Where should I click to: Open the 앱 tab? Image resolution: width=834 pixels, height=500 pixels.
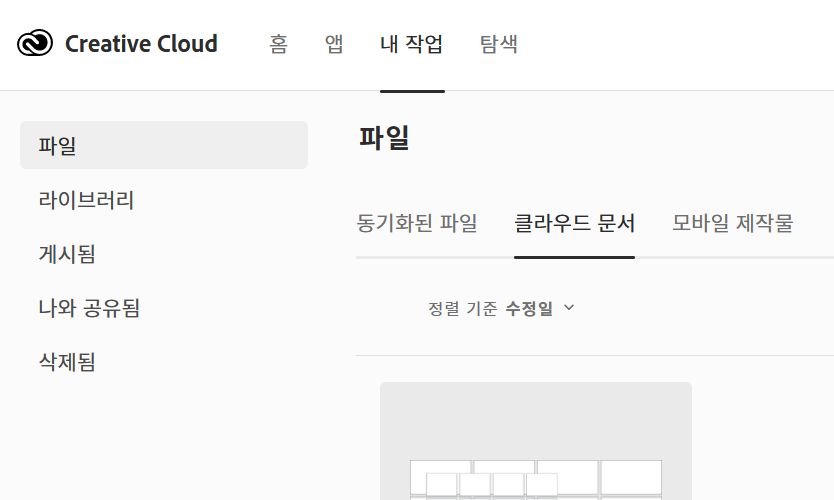[334, 44]
